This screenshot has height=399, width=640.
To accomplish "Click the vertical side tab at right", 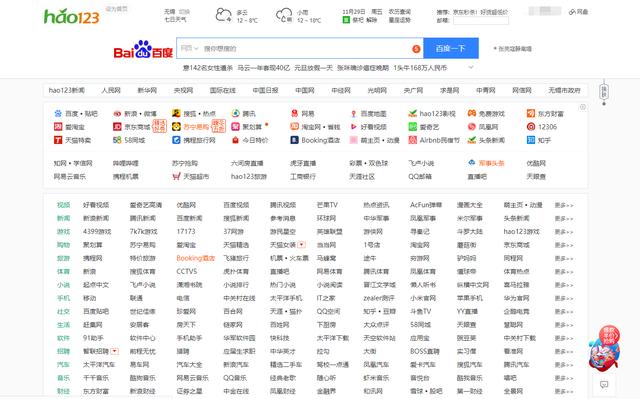I will point(604,92).
